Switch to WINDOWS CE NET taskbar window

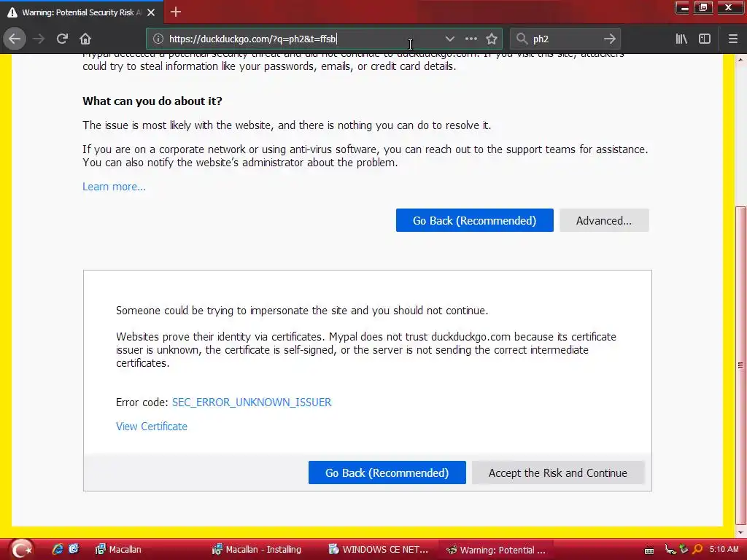point(379,550)
